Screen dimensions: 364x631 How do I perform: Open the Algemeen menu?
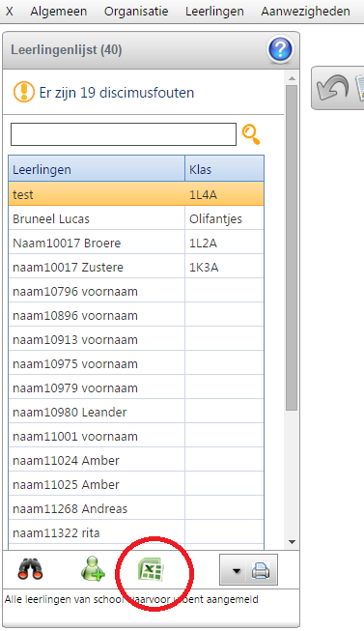59,12
